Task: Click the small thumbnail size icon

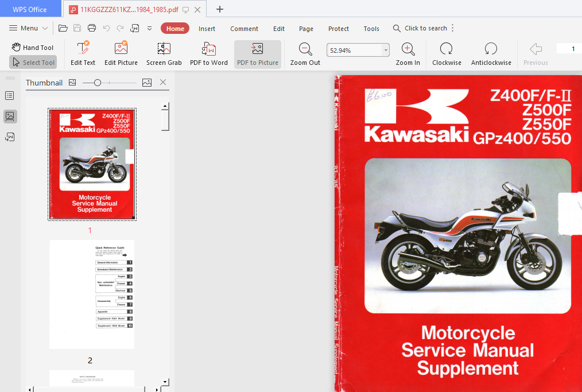Action: point(72,83)
